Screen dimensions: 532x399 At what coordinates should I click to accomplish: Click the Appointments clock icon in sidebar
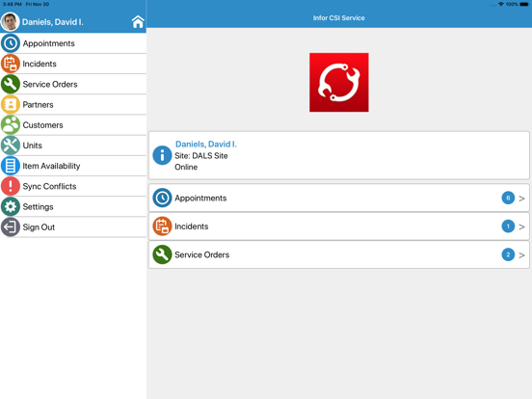tap(11, 43)
